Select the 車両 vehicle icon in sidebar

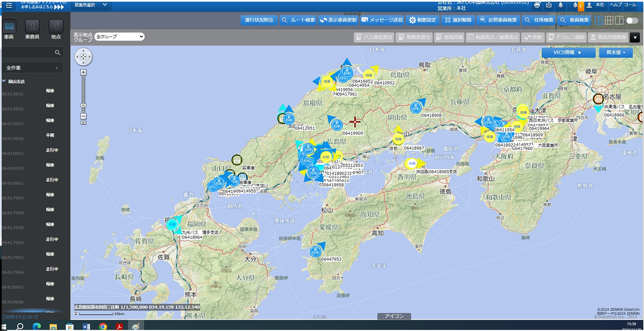tap(9, 27)
